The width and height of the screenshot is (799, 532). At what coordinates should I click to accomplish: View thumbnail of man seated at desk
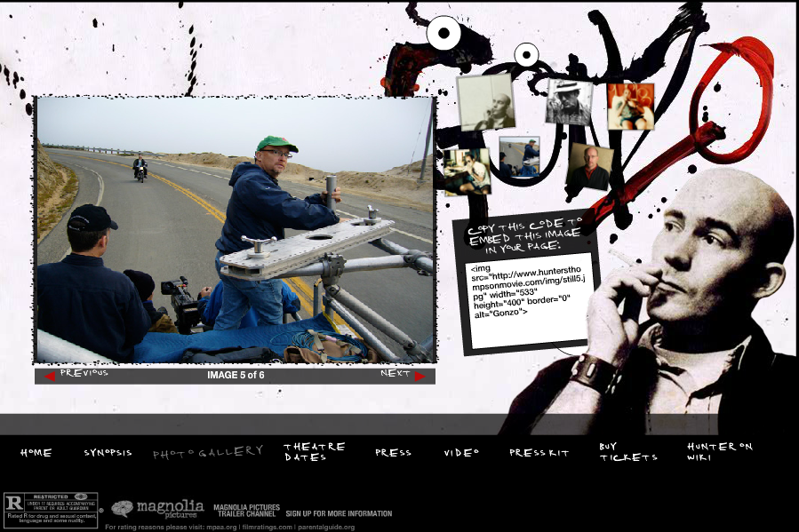coord(467,171)
